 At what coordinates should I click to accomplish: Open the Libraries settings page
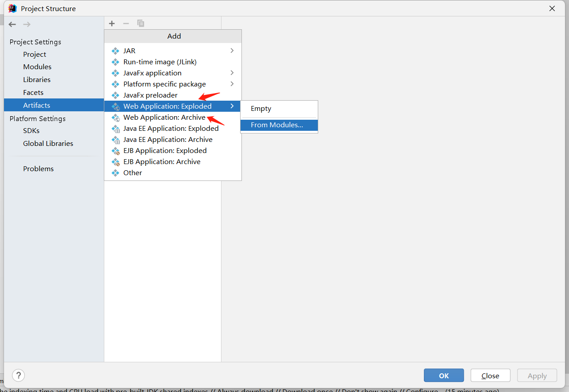point(37,80)
